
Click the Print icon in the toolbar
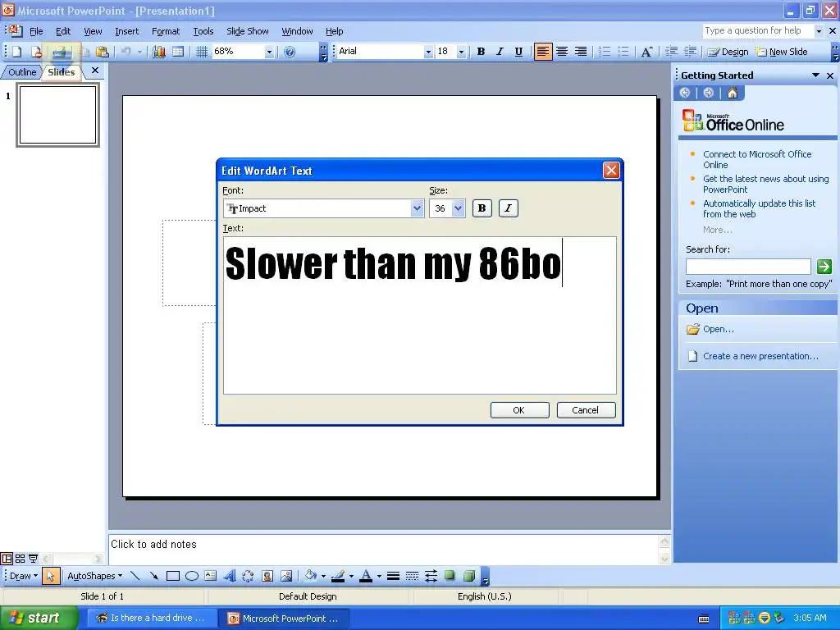coord(59,52)
